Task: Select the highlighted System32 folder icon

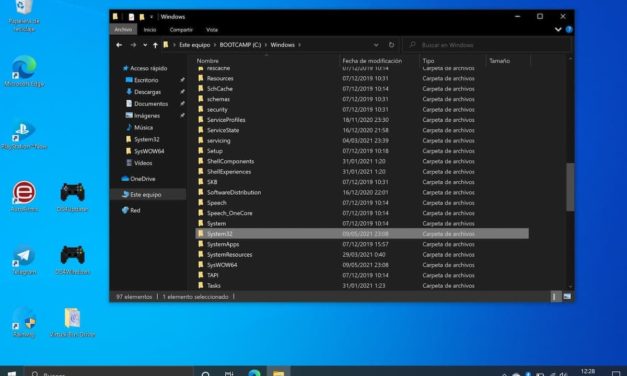Action: [201, 234]
